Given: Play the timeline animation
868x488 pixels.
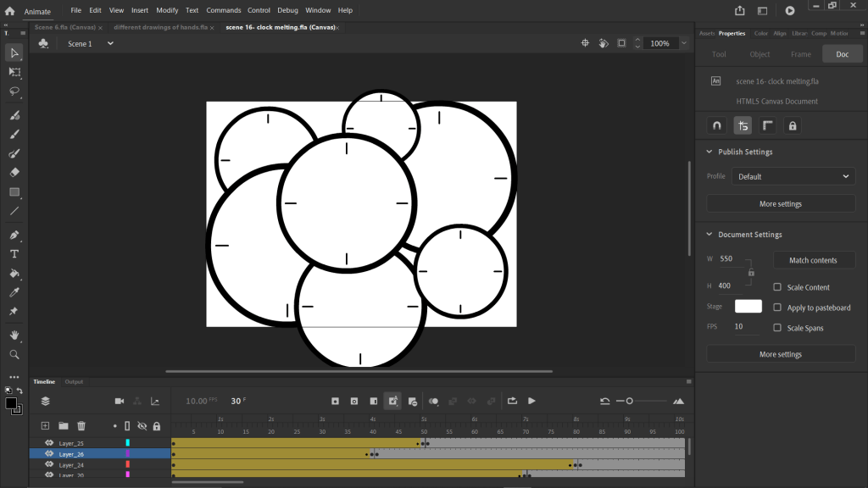Looking at the screenshot, I should click(531, 401).
